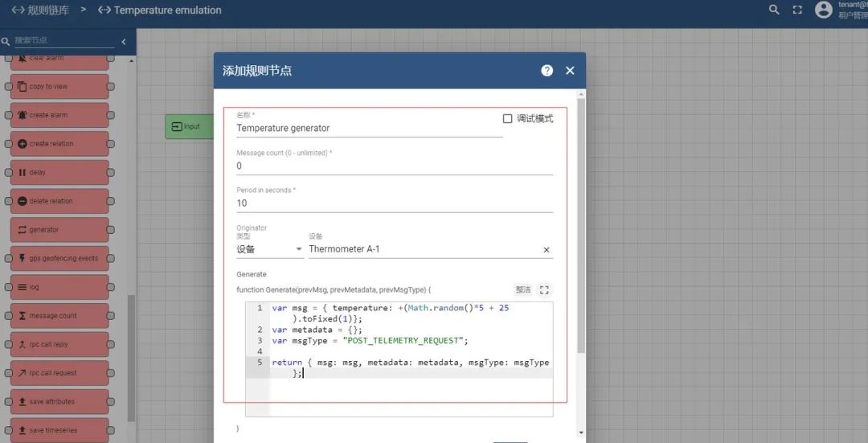868x443 pixels.
Task: Click the copy to view node input port
Action: [8, 86]
